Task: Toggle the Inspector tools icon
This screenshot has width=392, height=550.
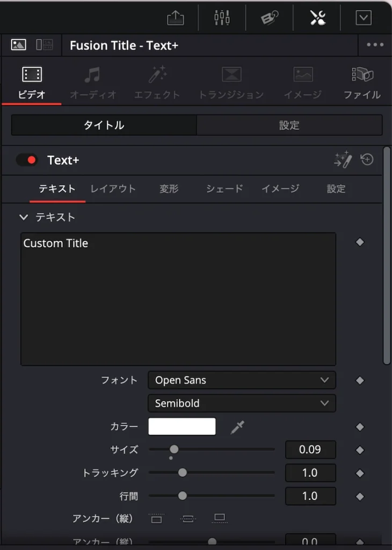Action: click(317, 18)
